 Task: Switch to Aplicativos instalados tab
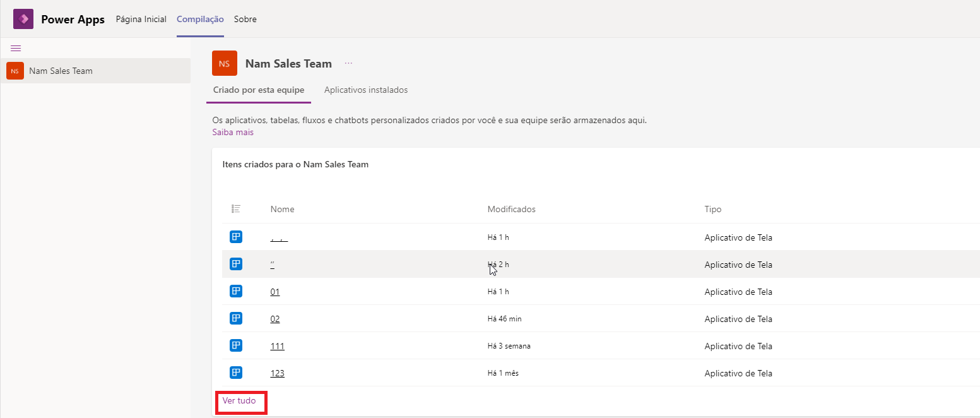366,90
